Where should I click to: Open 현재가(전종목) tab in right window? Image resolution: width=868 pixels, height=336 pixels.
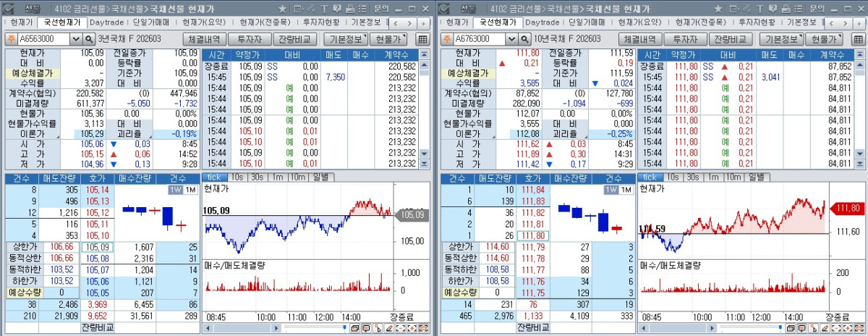point(699,22)
